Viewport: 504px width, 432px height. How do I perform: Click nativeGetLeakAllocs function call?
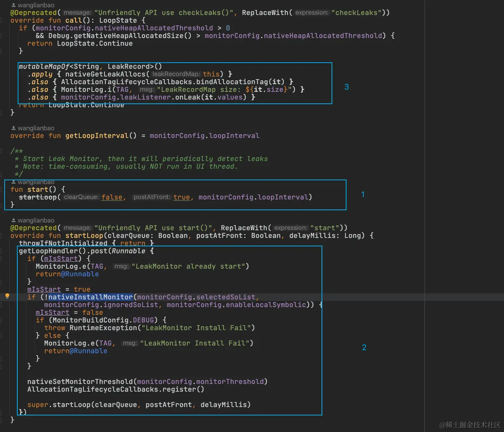[x=105, y=74]
